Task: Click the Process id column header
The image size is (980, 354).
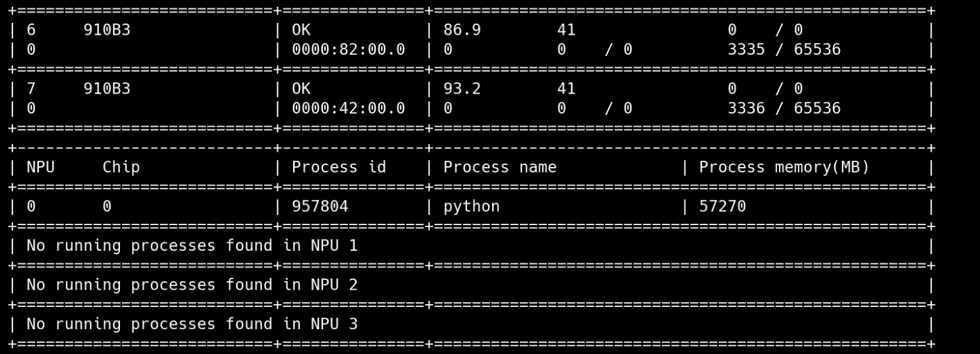Action: [x=338, y=168]
